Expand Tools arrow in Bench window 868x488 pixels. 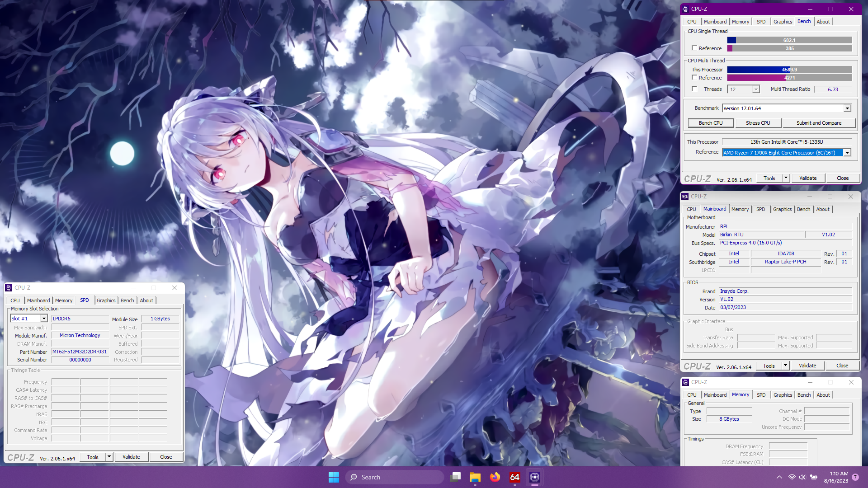[x=786, y=178]
